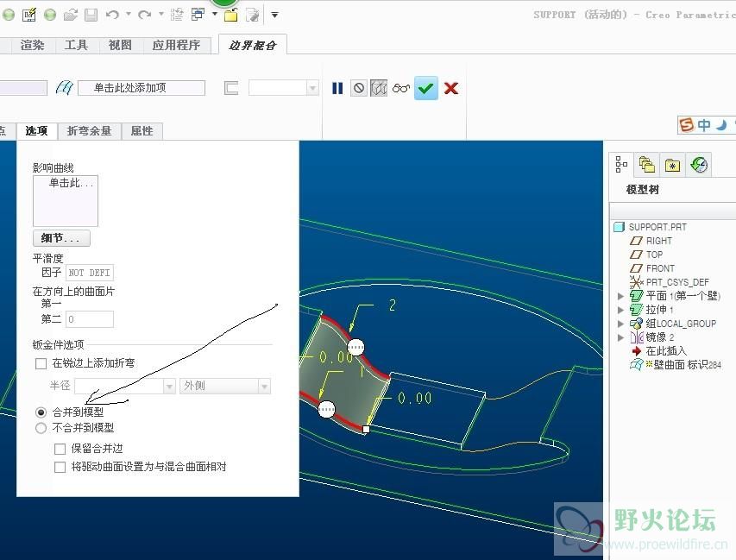Open the 视图 ribbon tab
The height and width of the screenshot is (560, 736).
tap(120, 46)
